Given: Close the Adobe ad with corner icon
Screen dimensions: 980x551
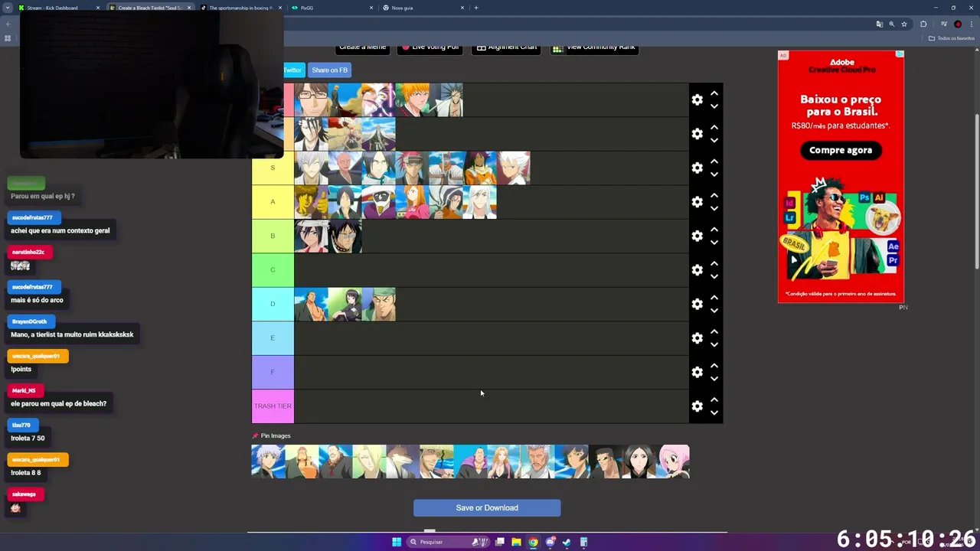Looking at the screenshot, I should click(900, 54).
